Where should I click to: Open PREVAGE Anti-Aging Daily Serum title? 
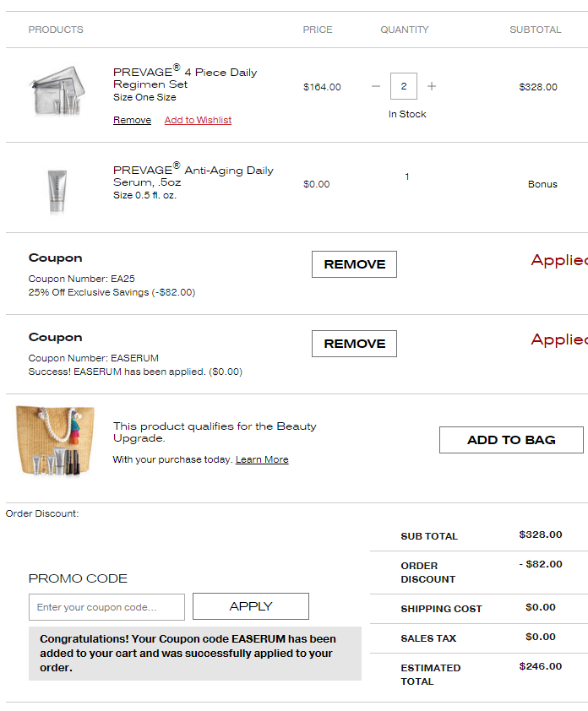pos(193,176)
